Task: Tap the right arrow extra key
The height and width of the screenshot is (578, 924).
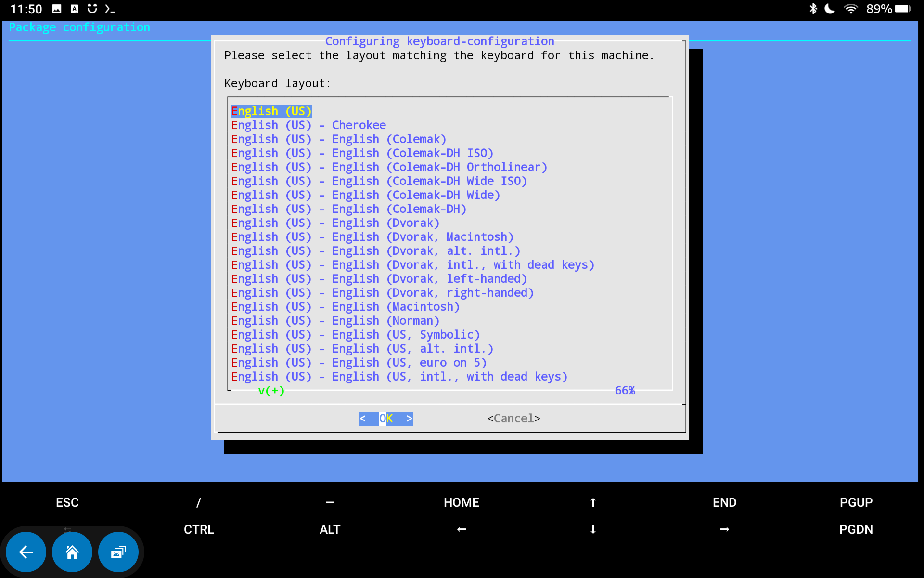Action: pos(724,529)
